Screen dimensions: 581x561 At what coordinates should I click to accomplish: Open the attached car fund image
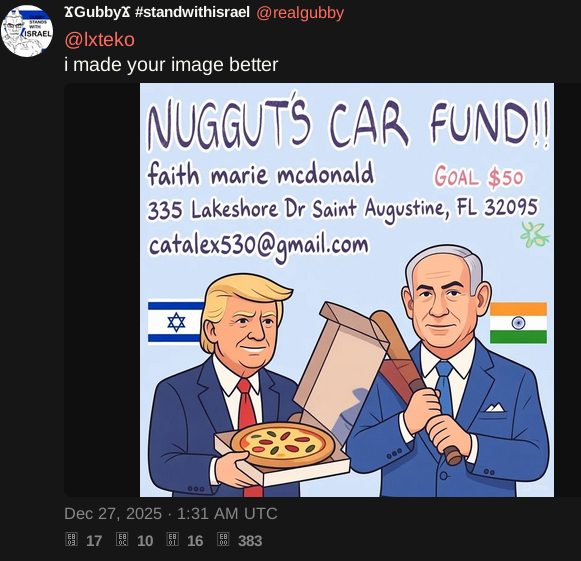click(x=347, y=290)
